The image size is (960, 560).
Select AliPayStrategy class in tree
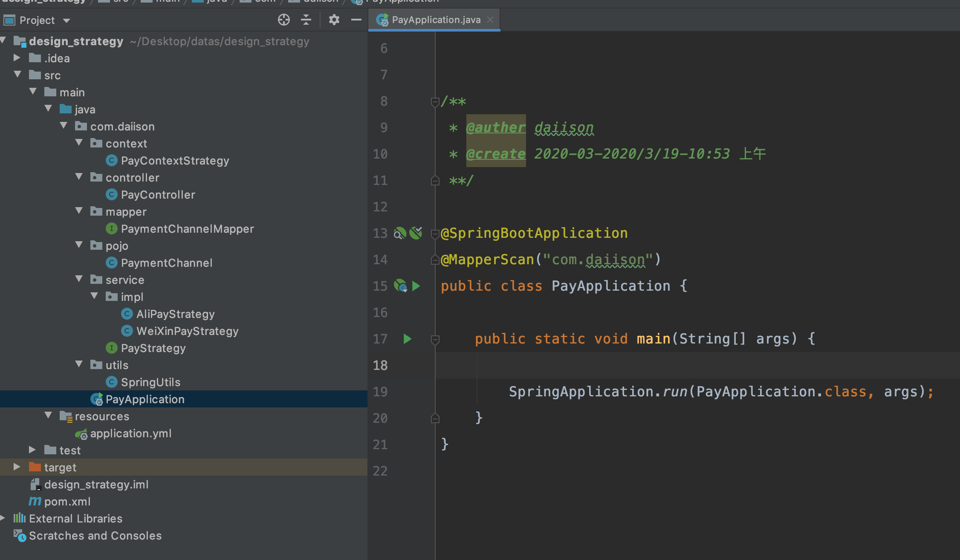(x=175, y=314)
